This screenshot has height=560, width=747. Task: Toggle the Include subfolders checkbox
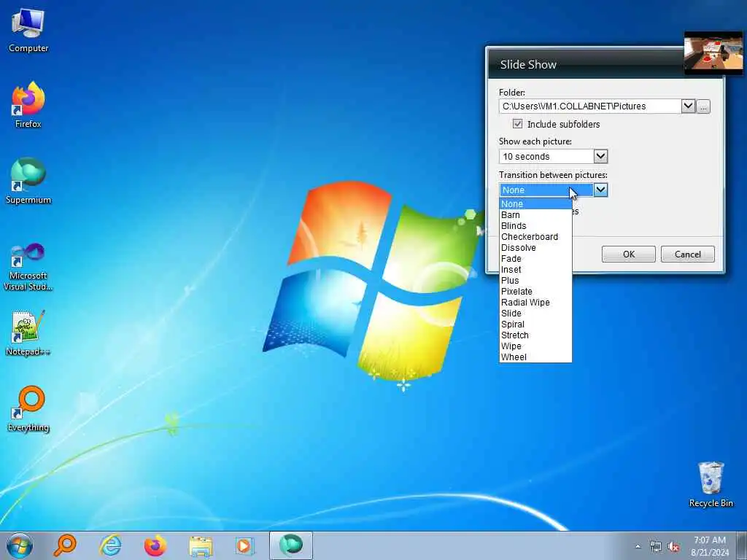point(517,124)
